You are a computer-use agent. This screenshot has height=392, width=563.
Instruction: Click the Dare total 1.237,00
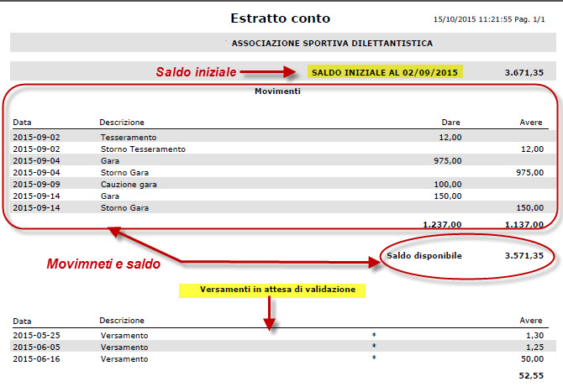click(x=442, y=224)
